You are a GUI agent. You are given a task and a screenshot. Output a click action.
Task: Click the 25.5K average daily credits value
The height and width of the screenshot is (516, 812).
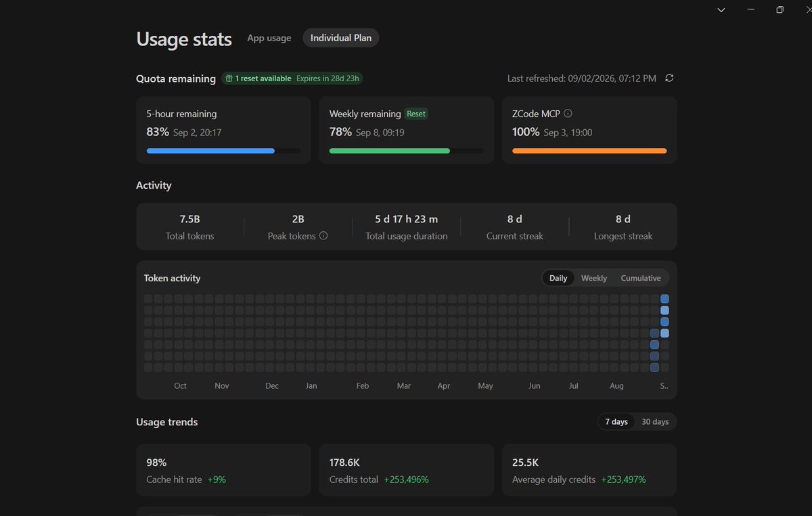click(x=526, y=463)
